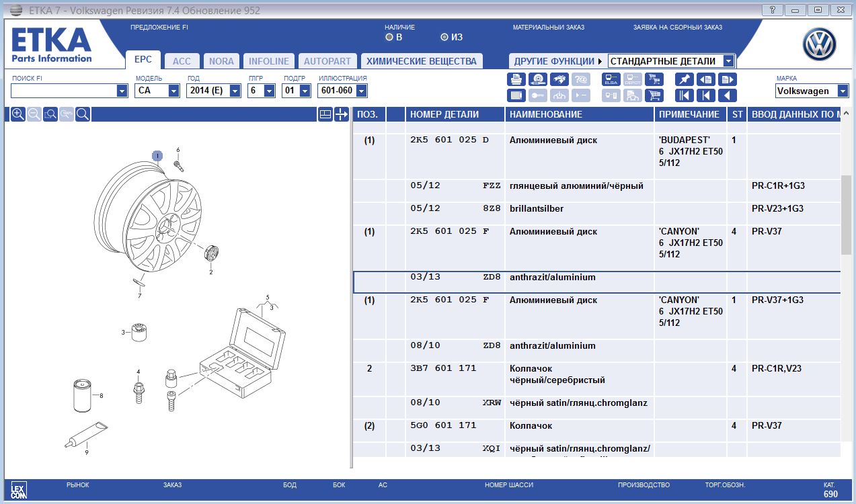Click the expand panel arrow icon
This screenshot has height=504, width=856.
pyautogui.click(x=342, y=114)
